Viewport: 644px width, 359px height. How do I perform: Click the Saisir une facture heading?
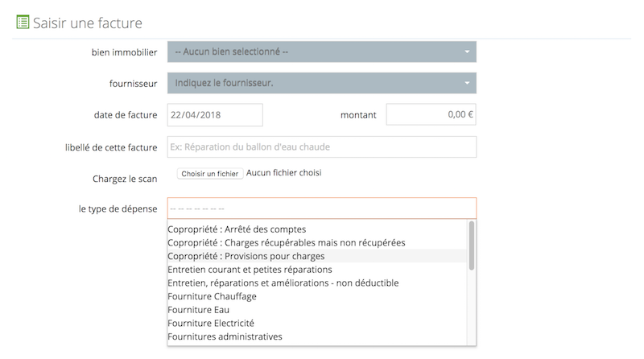pyautogui.click(x=88, y=23)
